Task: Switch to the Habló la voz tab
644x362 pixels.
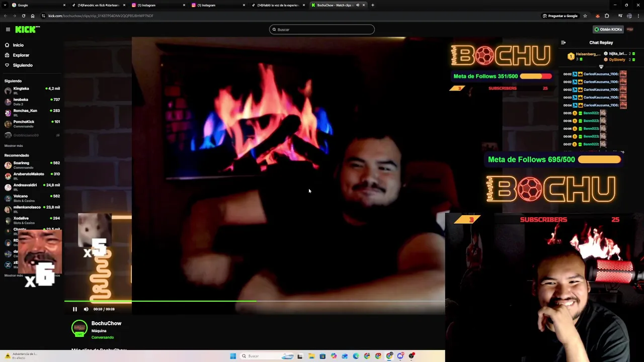Action: click(277, 5)
